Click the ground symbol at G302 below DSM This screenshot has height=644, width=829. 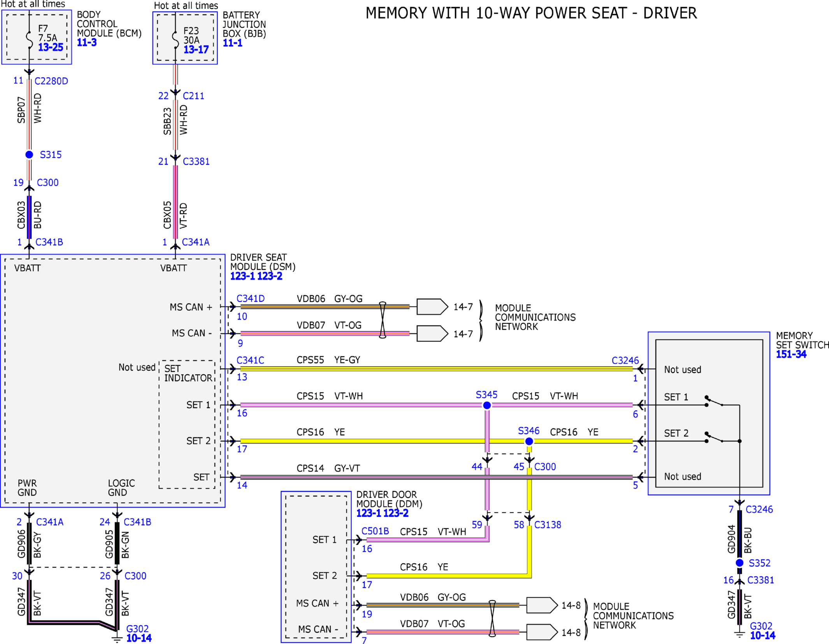coord(116,639)
